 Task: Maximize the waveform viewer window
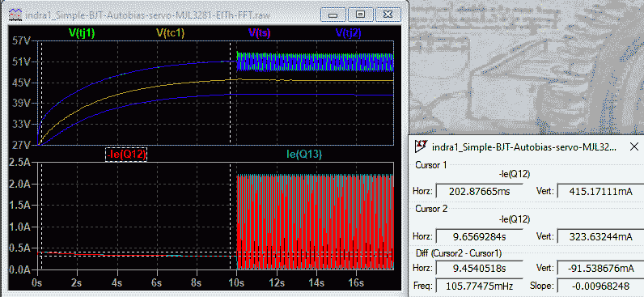coord(360,15)
